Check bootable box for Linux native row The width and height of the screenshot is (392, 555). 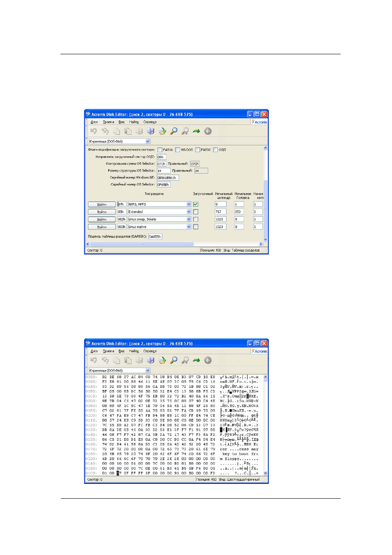[196, 227]
